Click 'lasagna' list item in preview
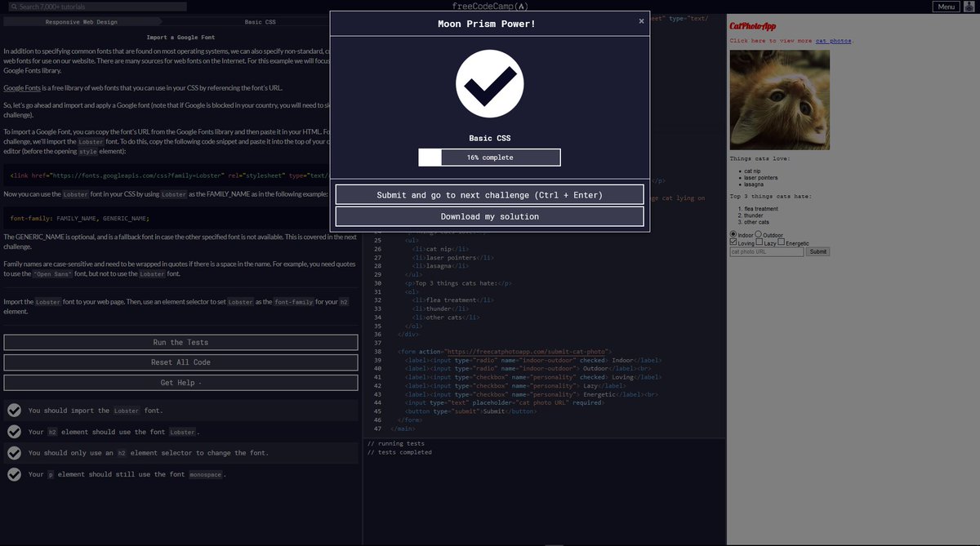Image resolution: width=980 pixels, height=546 pixels. [x=754, y=184]
